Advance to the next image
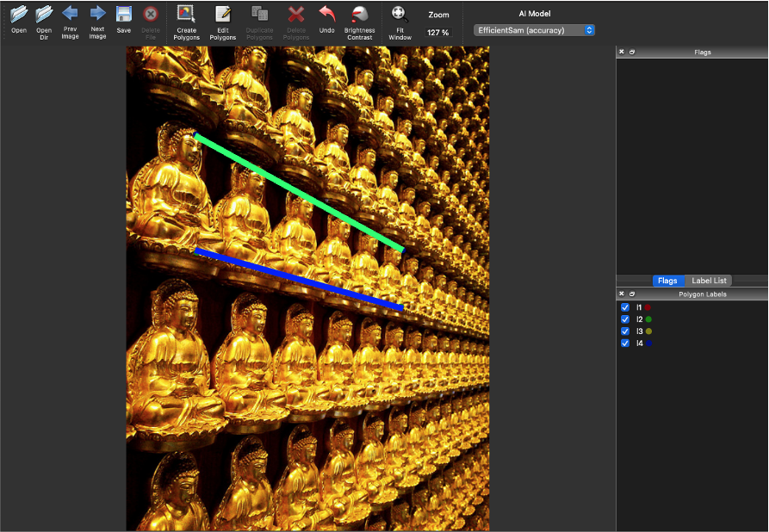 pos(97,15)
